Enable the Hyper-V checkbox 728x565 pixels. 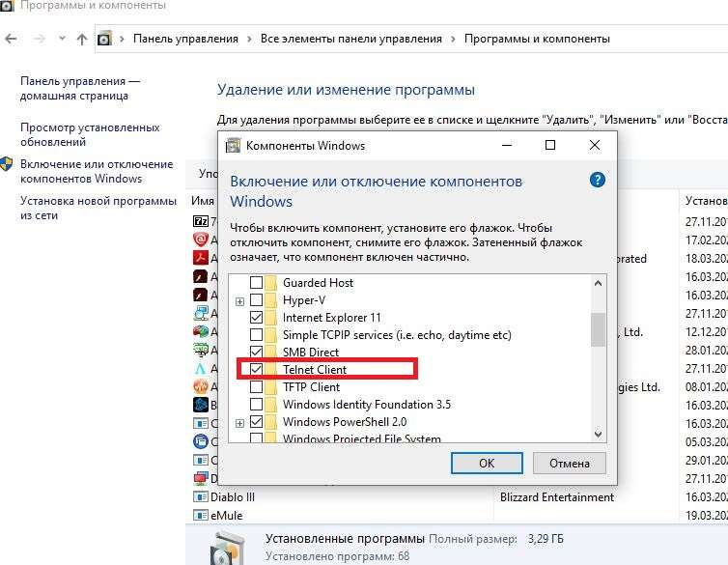[x=256, y=300]
